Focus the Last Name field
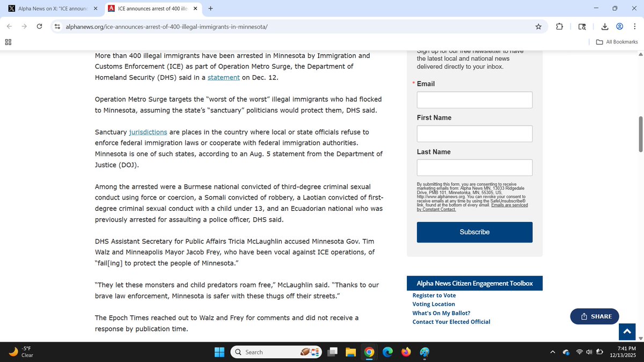This screenshot has width=644, height=362. [x=474, y=167]
